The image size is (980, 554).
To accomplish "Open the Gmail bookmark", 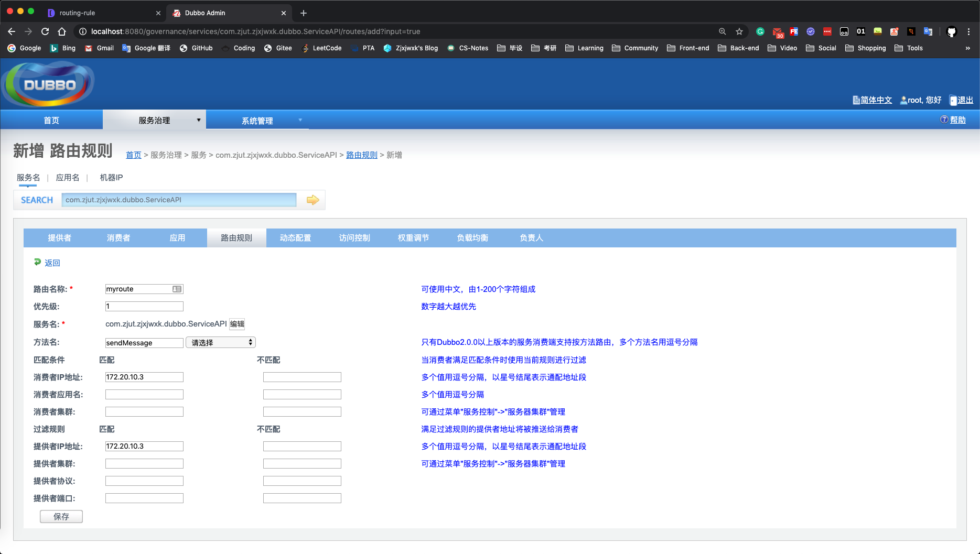I will 99,48.
